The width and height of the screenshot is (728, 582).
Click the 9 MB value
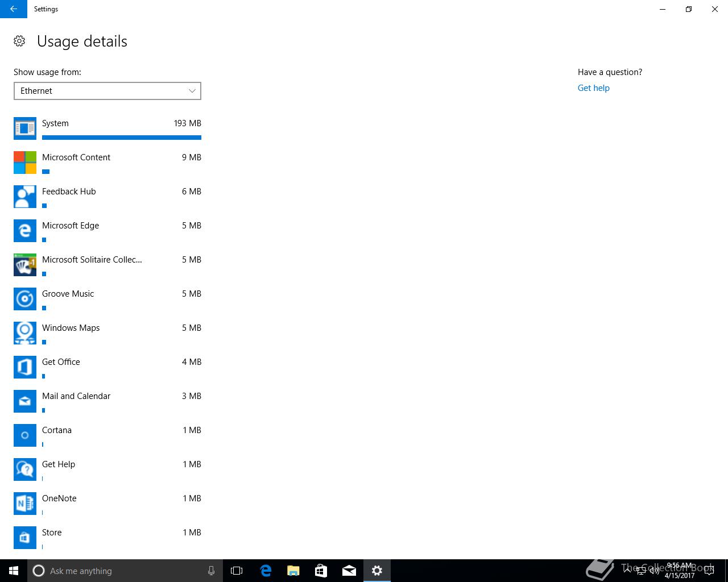192,157
